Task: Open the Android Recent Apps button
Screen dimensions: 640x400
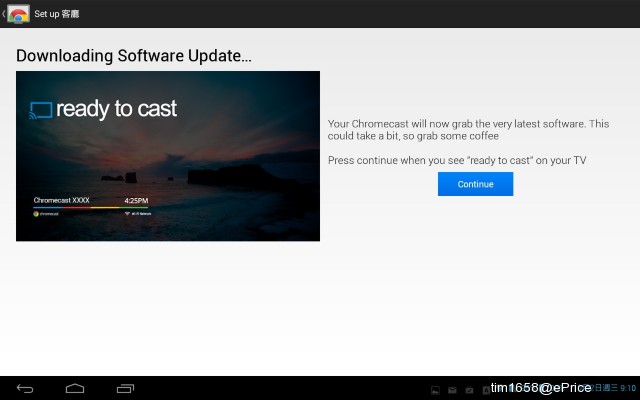Action: point(125,389)
